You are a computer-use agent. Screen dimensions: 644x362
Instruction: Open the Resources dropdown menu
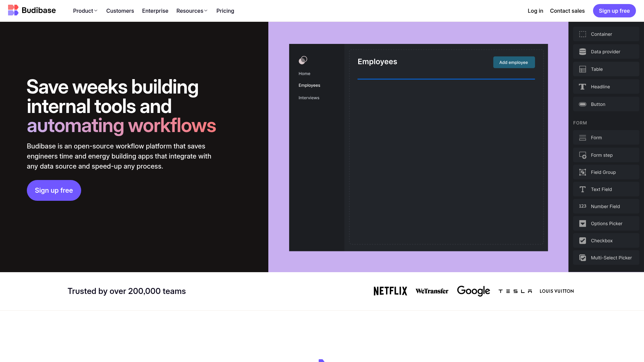(x=192, y=11)
